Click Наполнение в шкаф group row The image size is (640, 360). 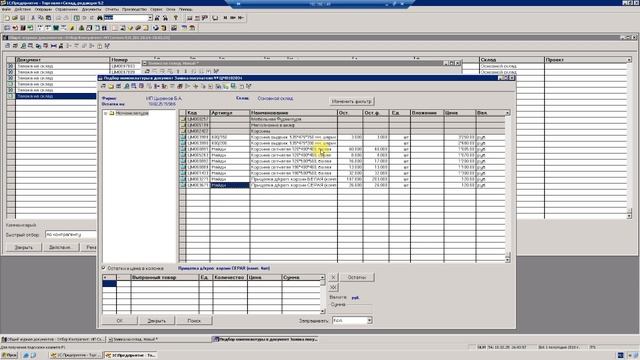click(x=343, y=125)
